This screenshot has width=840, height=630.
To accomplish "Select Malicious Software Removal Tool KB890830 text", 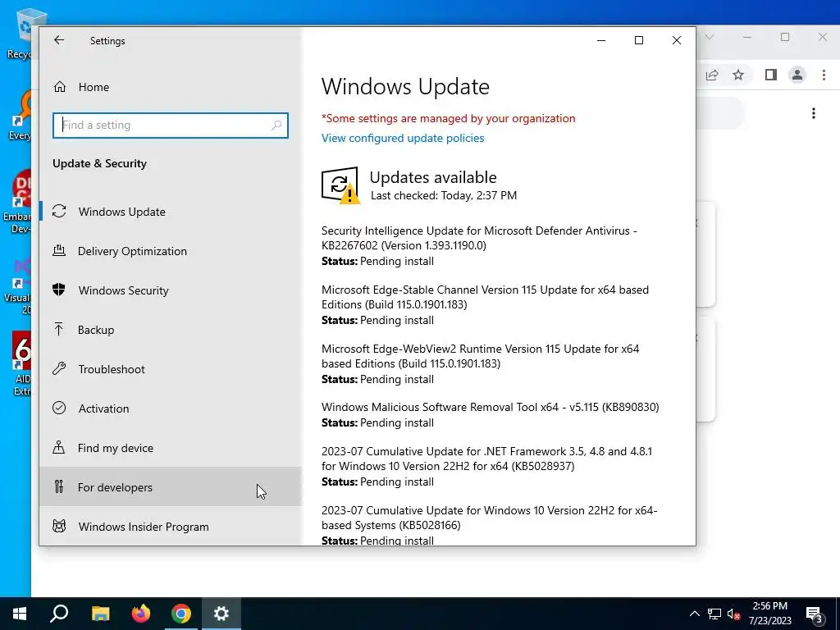I will click(491, 407).
